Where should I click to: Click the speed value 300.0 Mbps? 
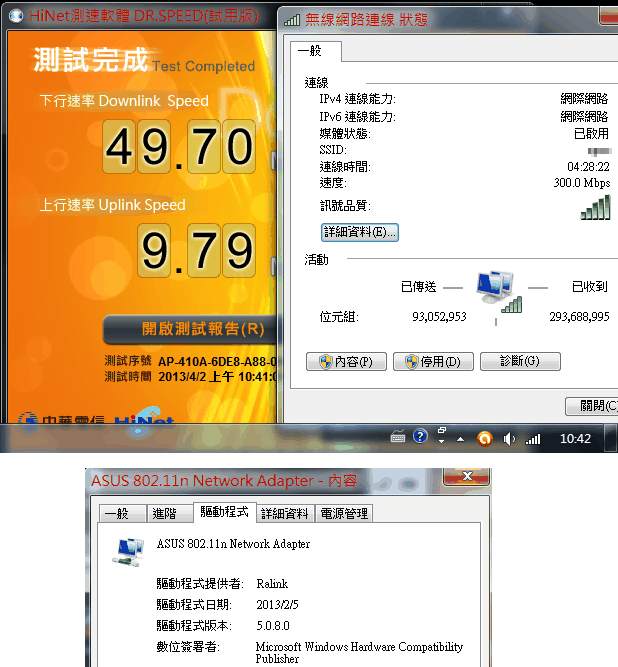click(x=581, y=183)
